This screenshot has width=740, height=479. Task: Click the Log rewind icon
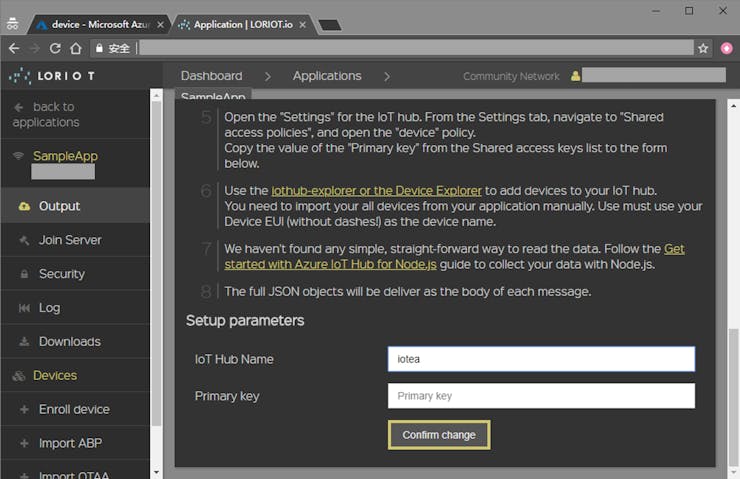(x=24, y=308)
